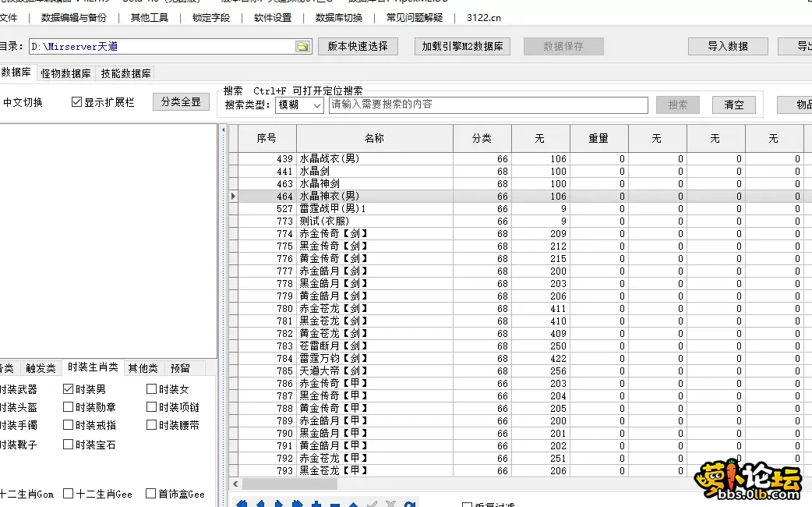Open the 文件 menu
This screenshot has height=507, width=812.
(9, 18)
